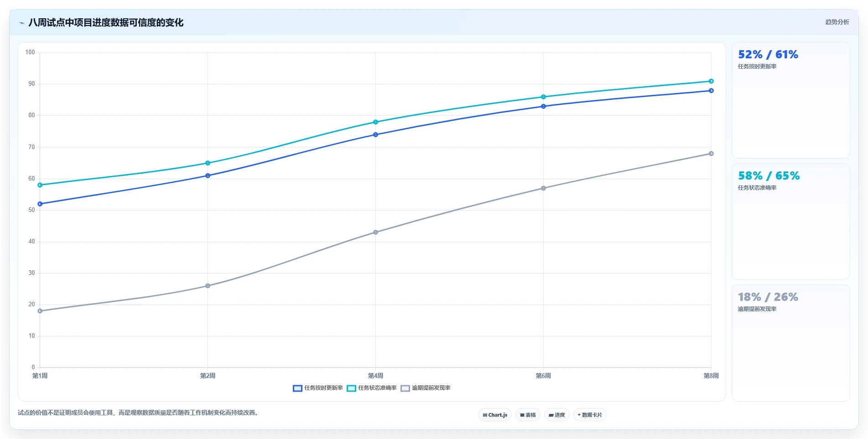Screen dimensions: 868x439
Task: Toggle 任务按时更新率 series in the chart legend
Action: 318,388
